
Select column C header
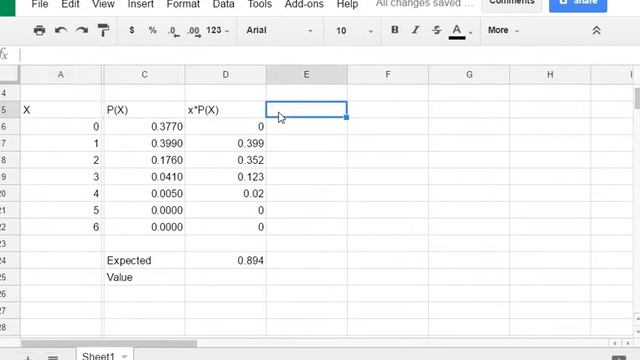click(144, 75)
